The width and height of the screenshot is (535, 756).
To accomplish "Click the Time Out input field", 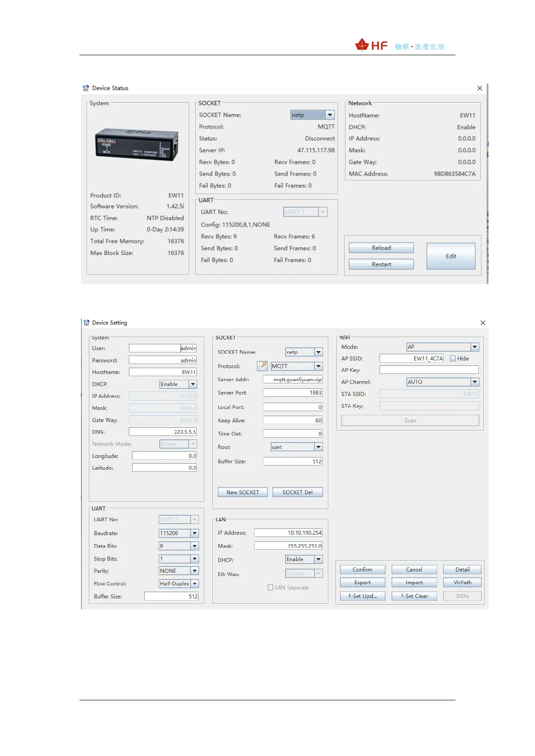I will pos(292,434).
